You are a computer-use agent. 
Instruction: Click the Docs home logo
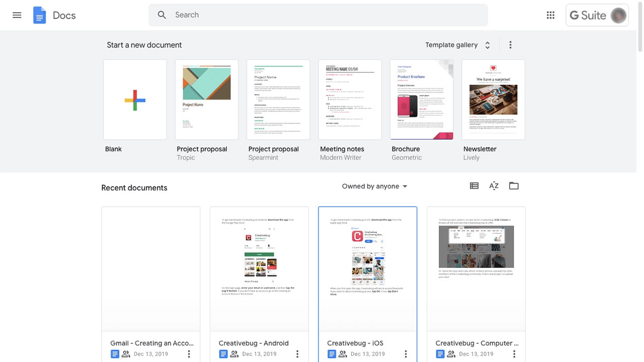point(40,15)
